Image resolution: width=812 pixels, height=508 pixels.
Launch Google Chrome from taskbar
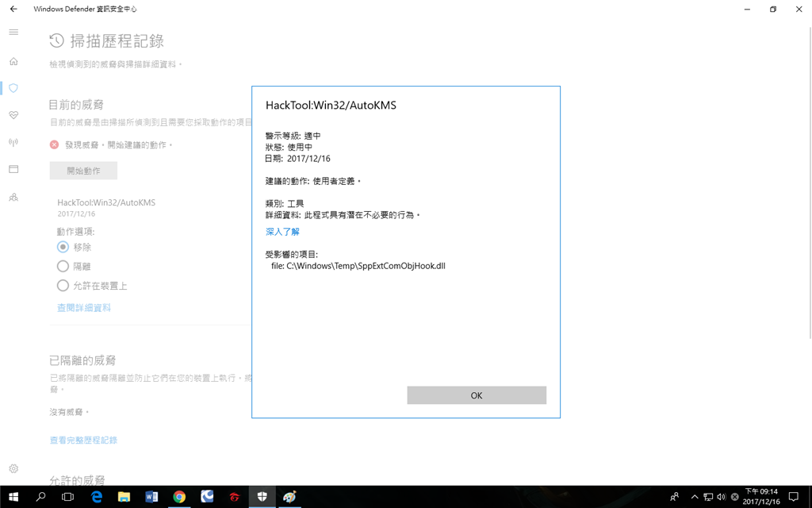(179, 497)
